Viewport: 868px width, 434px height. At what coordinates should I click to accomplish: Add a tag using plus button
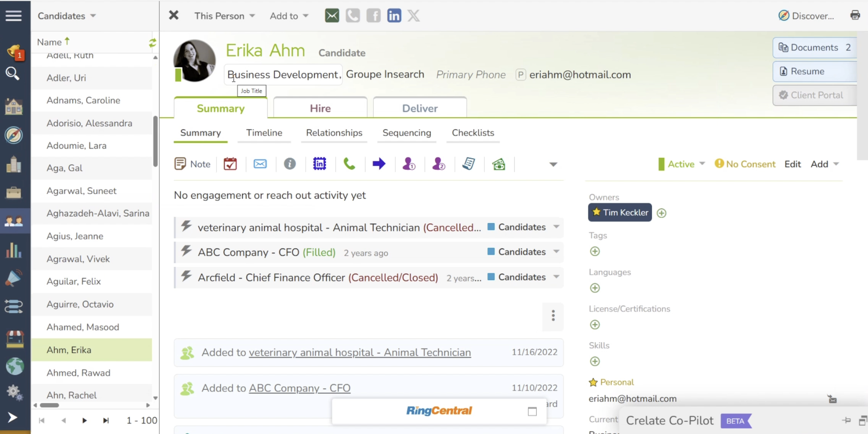click(595, 251)
